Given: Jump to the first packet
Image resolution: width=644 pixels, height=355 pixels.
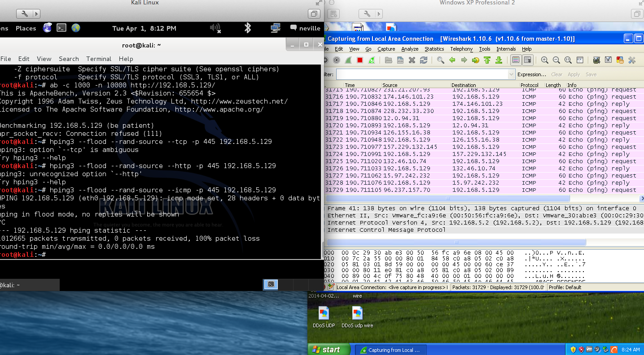Looking at the screenshot, I should click(487, 60).
